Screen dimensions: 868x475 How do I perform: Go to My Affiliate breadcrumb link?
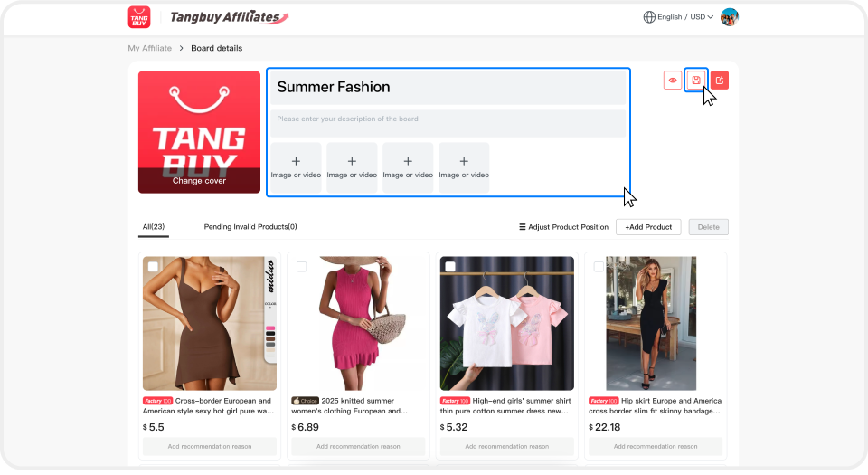point(149,48)
